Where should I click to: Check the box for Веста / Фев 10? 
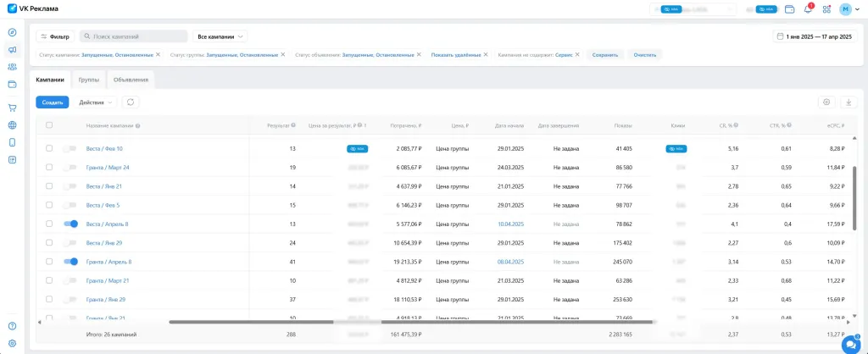click(49, 149)
